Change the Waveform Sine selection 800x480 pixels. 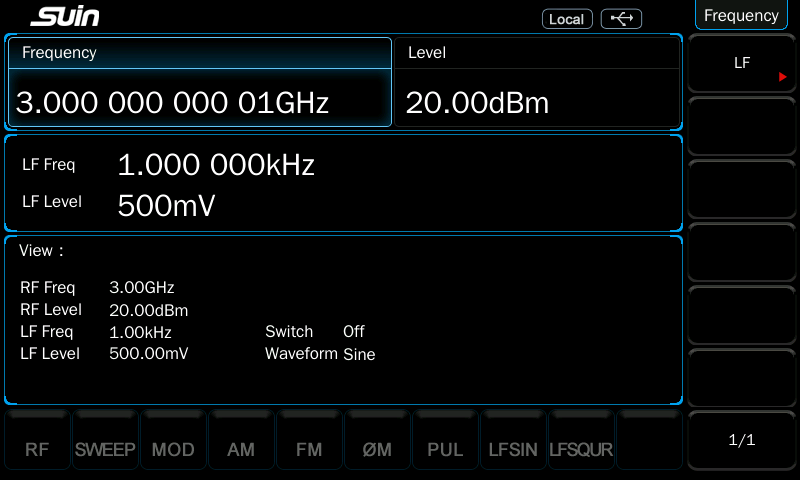pos(358,354)
